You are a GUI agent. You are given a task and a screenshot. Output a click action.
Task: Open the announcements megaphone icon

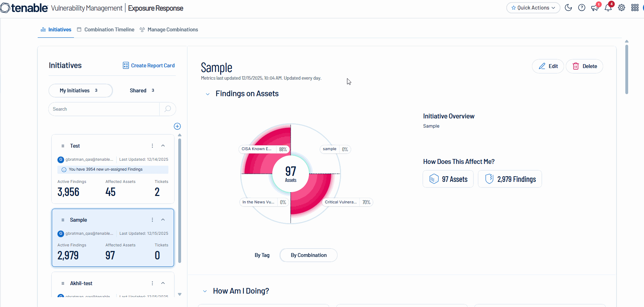click(x=595, y=8)
